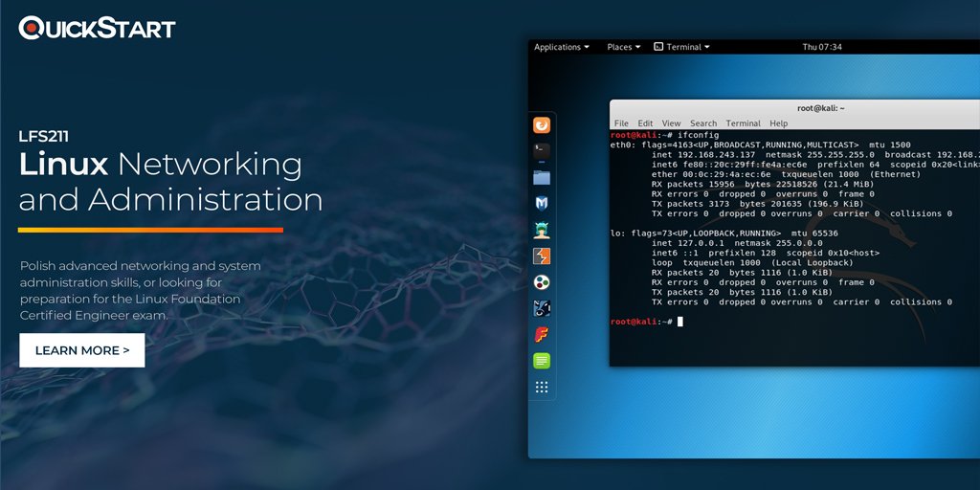
Task: Open the Files folder icon in dock
Action: click(542, 177)
